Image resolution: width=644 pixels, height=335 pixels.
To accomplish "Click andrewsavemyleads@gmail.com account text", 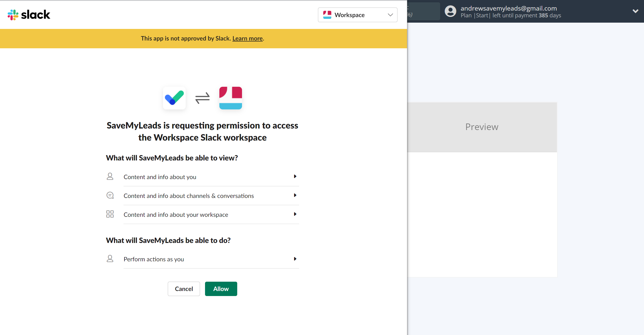I will tap(509, 8).
